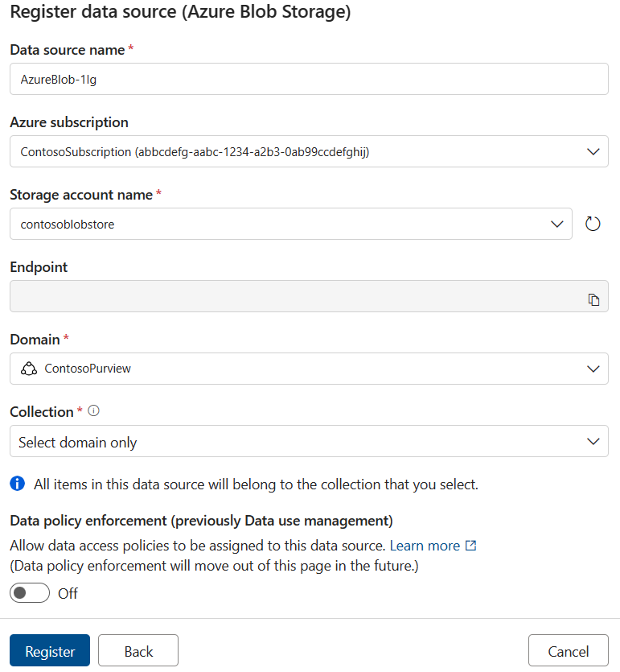Click the Back button

pyautogui.click(x=138, y=650)
